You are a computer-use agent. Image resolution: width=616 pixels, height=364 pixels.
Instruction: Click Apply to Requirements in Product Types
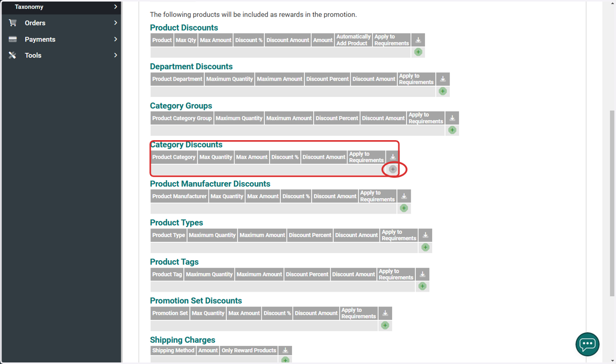coord(399,235)
